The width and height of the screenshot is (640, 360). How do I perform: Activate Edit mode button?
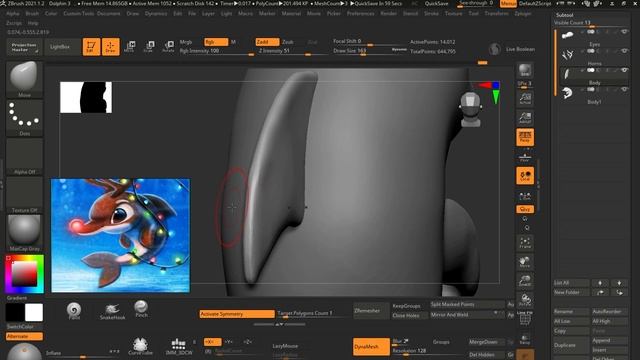tap(91, 47)
